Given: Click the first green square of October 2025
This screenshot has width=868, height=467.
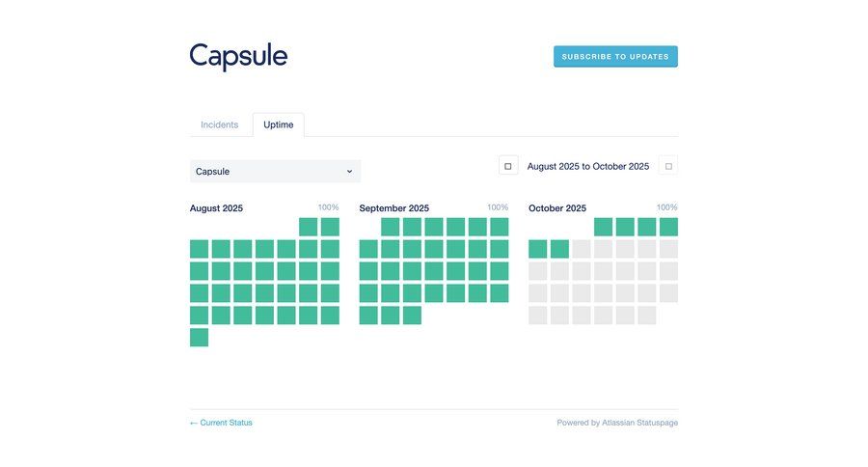Looking at the screenshot, I should click(603, 227).
